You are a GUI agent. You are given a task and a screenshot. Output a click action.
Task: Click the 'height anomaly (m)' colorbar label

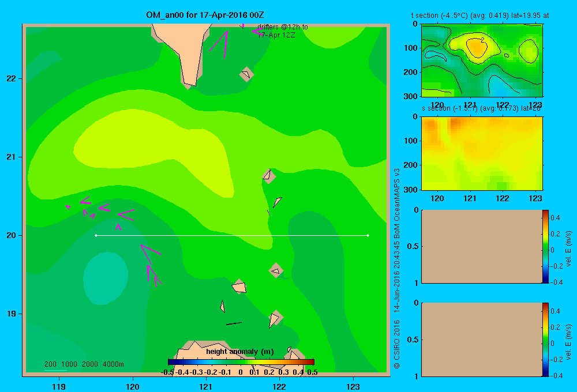click(x=240, y=352)
